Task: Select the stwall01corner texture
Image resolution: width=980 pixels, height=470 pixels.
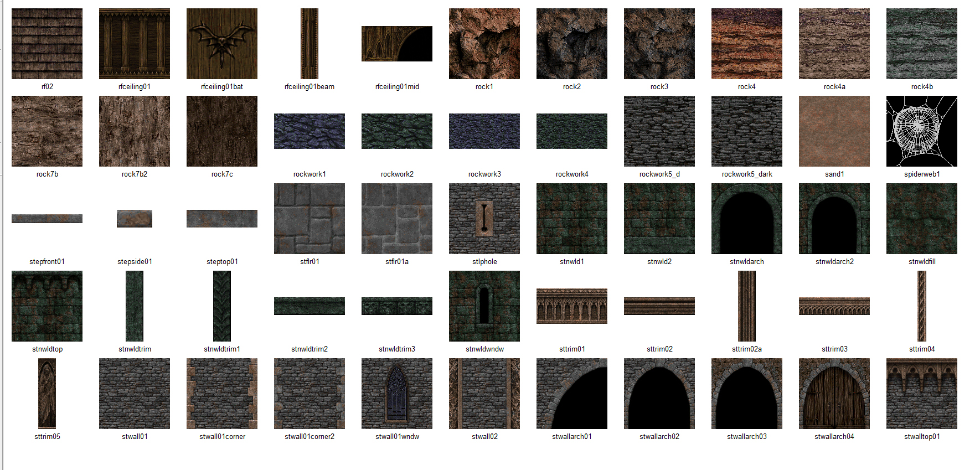Action: [x=222, y=394]
